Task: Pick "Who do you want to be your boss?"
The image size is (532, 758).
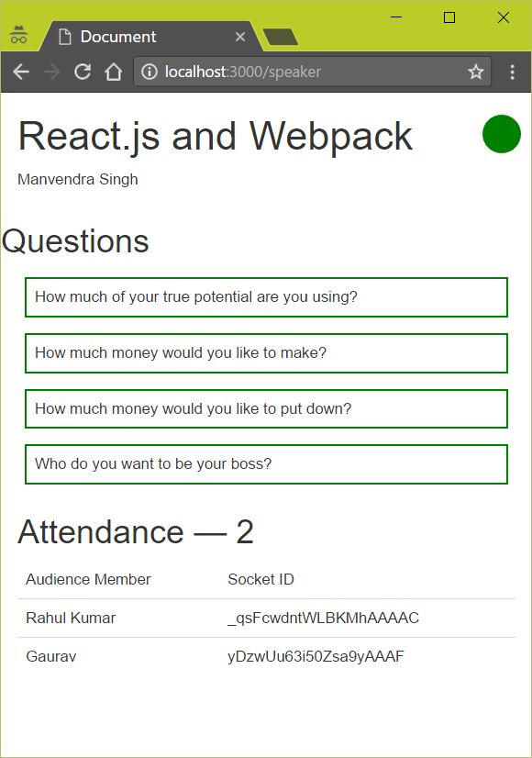Action: coord(266,464)
